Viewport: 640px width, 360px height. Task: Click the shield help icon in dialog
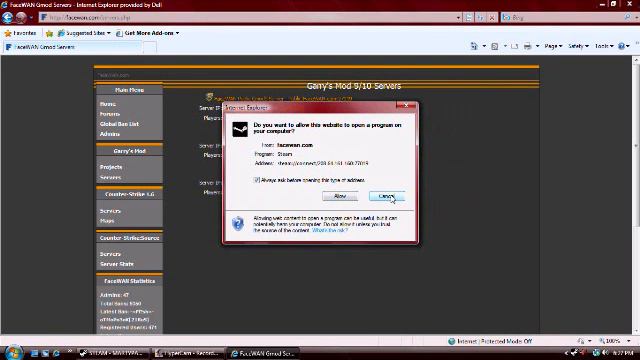click(x=238, y=224)
